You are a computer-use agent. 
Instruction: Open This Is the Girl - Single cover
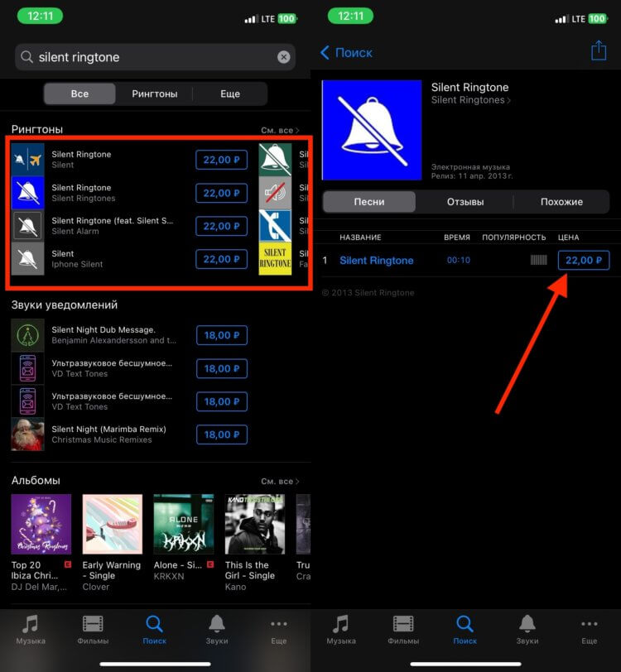click(255, 524)
